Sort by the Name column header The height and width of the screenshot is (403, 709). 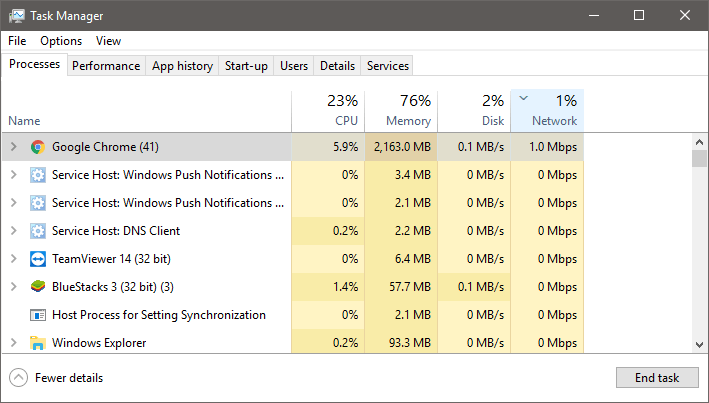point(147,111)
